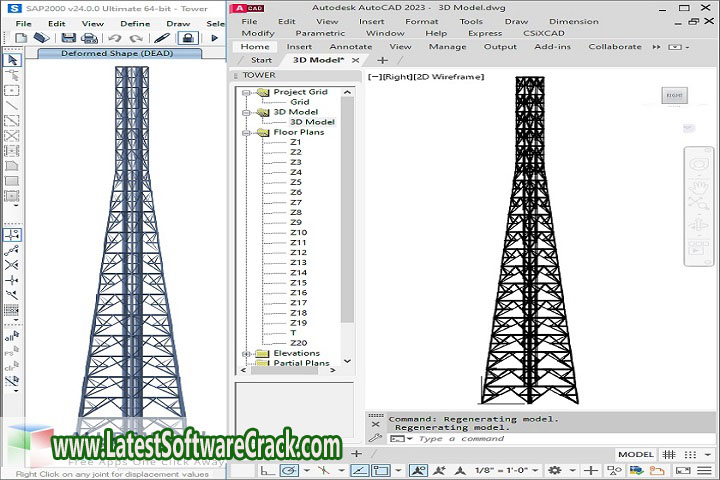Screen dimensions: 720x480
Task: Collapse the Project Grid tree node
Action: pyautogui.click(x=247, y=92)
